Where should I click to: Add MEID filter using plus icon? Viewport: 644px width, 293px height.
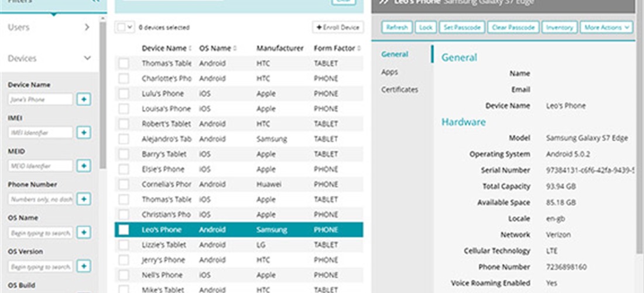(x=84, y=166)
